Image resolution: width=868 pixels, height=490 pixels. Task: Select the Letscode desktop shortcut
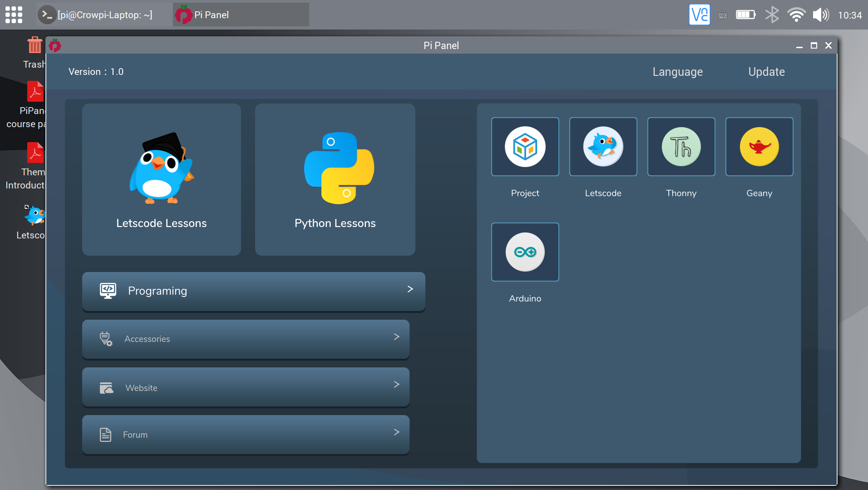[x=31, y=223]
